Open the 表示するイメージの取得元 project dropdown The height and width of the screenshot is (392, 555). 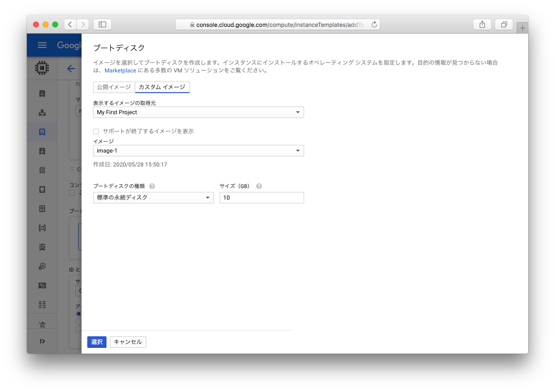click(x=198, y=112)
